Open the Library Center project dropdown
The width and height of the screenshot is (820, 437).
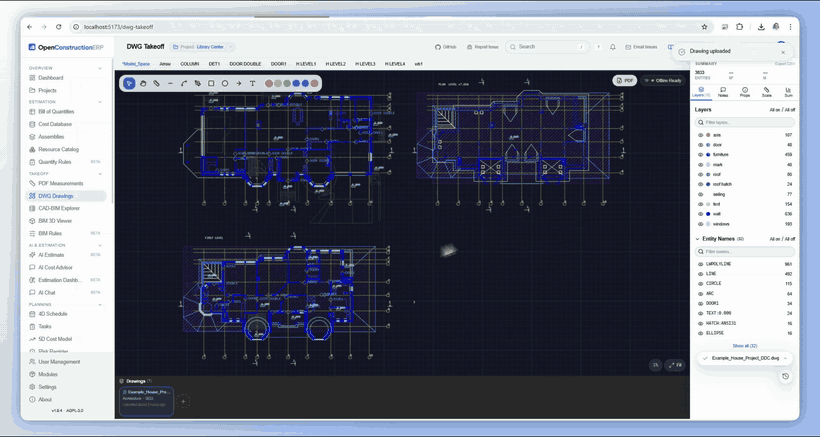[x=202, y=47]
